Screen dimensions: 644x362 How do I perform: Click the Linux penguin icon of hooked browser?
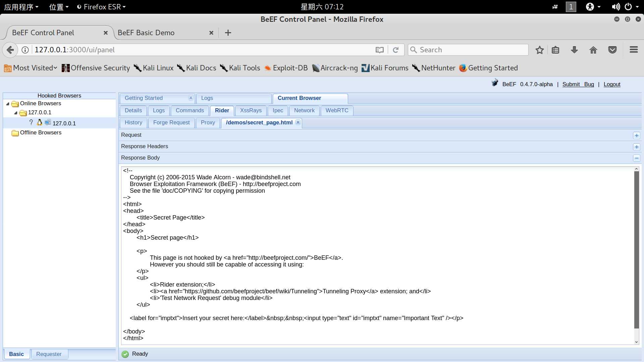coord(40,122)
